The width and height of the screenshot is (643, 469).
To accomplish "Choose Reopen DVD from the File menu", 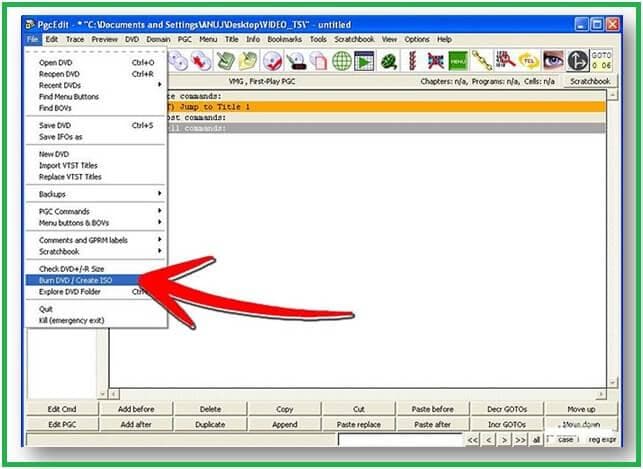I will [x=95, y=74].
